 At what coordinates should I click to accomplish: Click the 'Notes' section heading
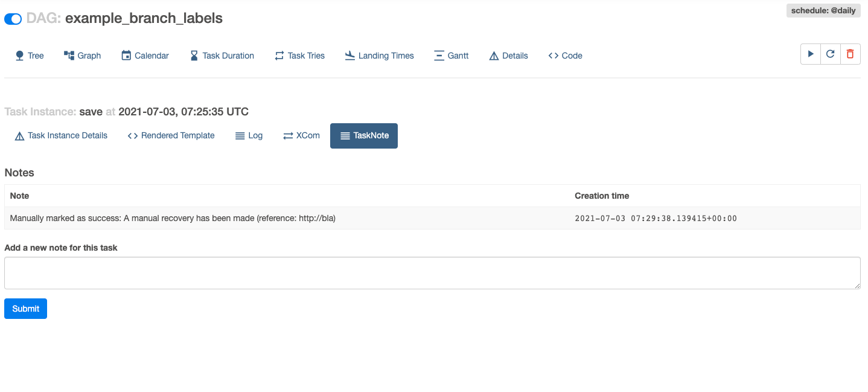tap(19, 173)
